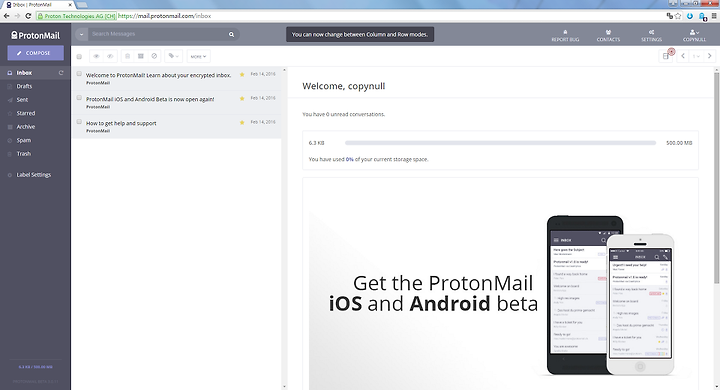The height and width of the screenshot is (390, 720).
Task: Mark as unread with crossed-eye icon
Action: coord(110,56)
